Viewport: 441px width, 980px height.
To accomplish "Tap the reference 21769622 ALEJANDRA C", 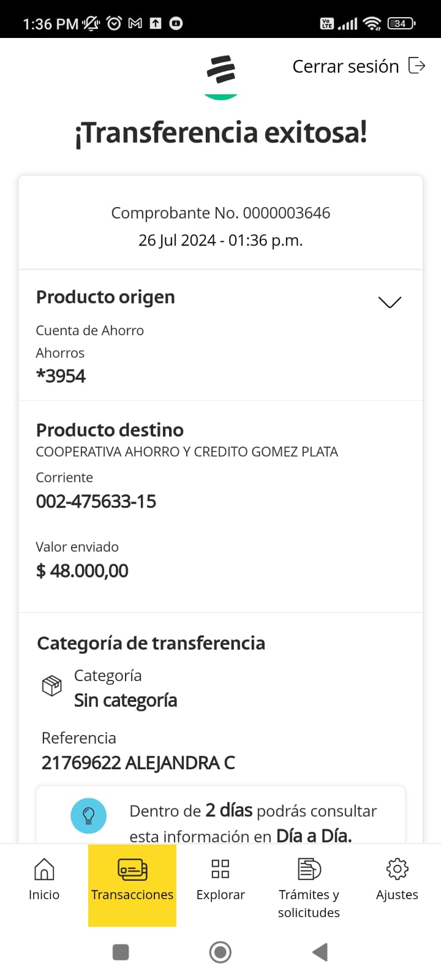I will coord(138,763).
